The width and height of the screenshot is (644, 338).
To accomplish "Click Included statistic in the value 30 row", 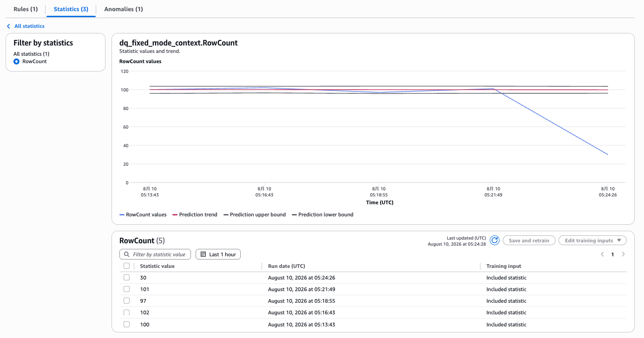I will tap(506, 278).
